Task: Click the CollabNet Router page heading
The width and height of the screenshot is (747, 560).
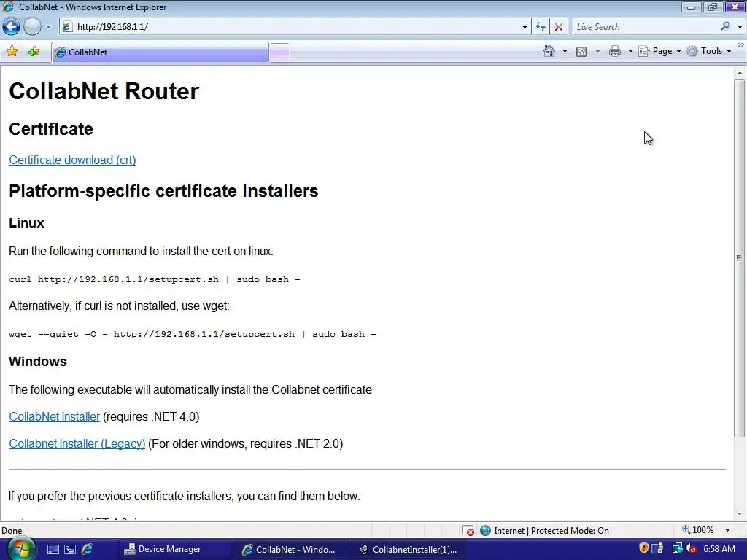Action: click(x=104, y=91)
